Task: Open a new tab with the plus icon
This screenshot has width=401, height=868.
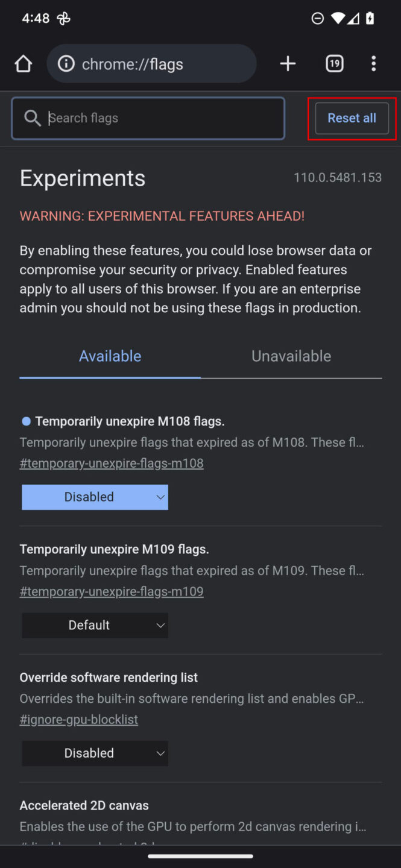Action: pos(288,63)
